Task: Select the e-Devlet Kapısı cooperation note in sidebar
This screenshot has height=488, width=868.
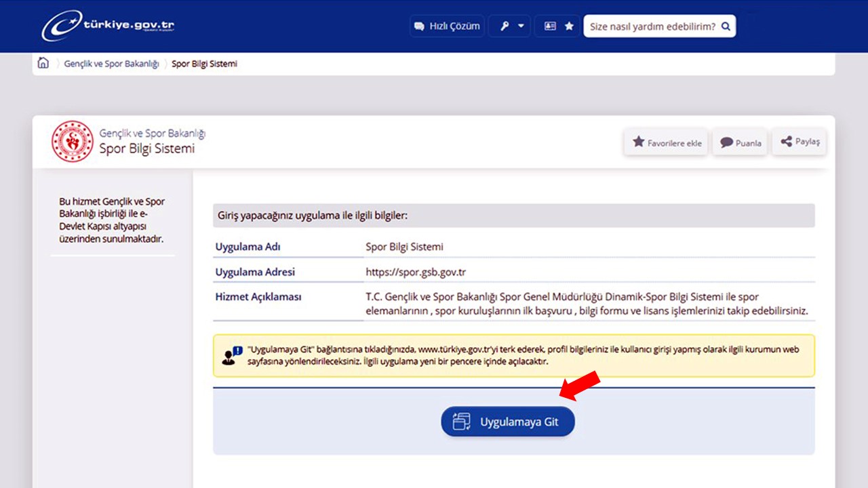Action: (x=113, y=220)
